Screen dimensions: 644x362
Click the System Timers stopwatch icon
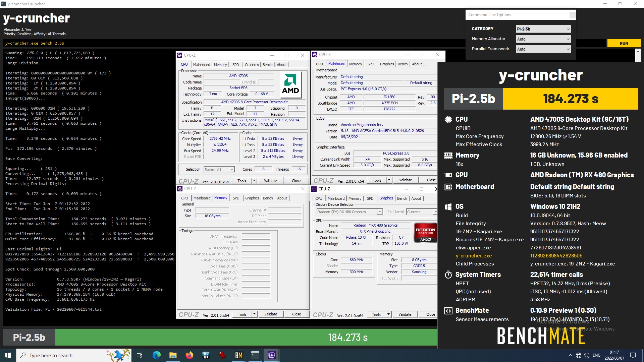[x=448, y=275]
